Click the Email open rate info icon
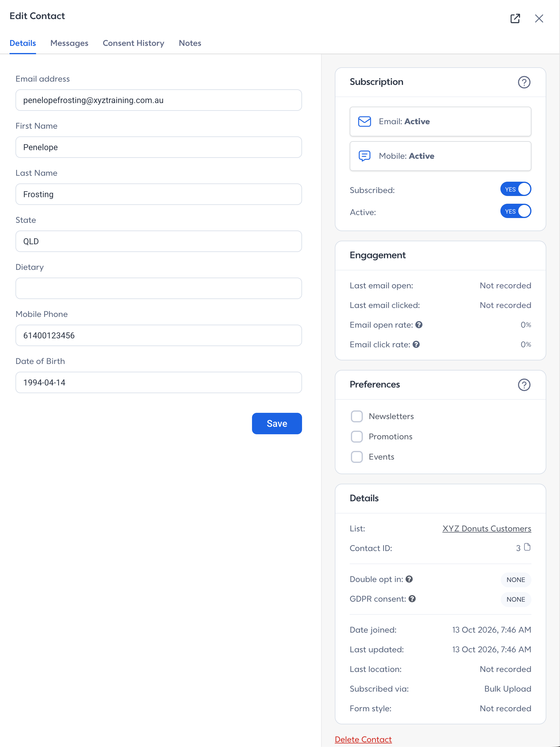Image resolution: width=560 pixels, height=747 pixels. [x=419, y=325]
